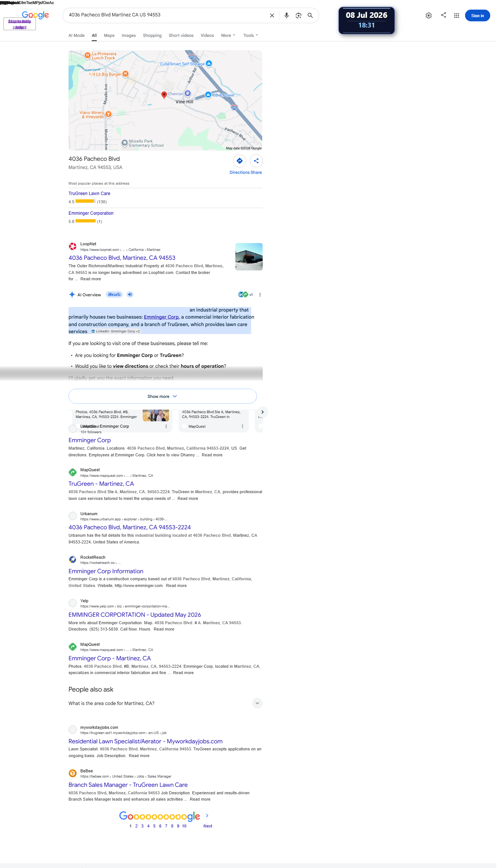Click Viano Winery map marker
This screenshot has width=502, height=868.
tap(108, 114)
